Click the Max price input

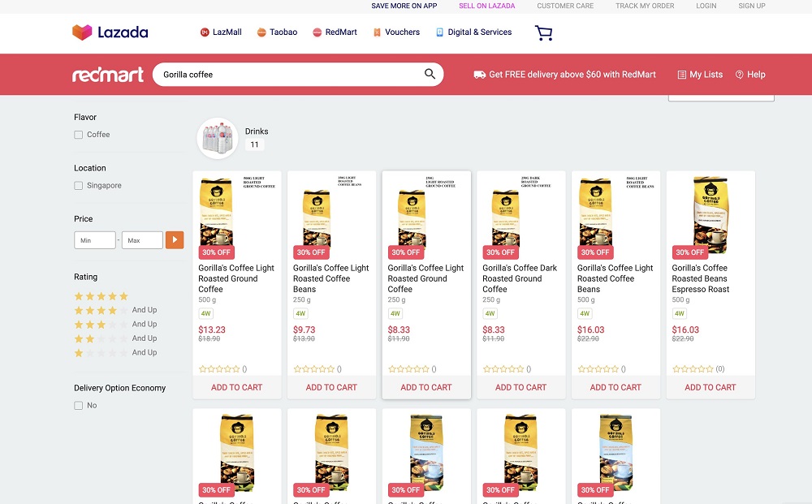142,240
